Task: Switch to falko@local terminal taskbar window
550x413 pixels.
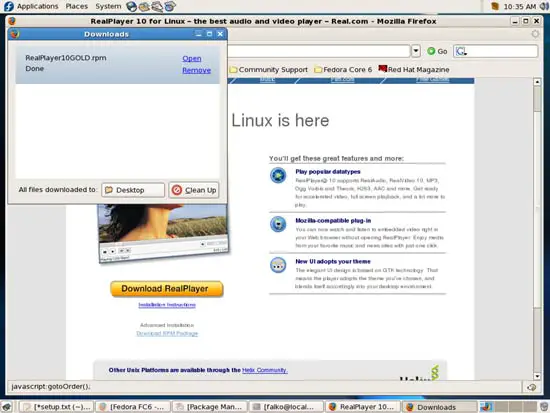Action: pos(286,407)
